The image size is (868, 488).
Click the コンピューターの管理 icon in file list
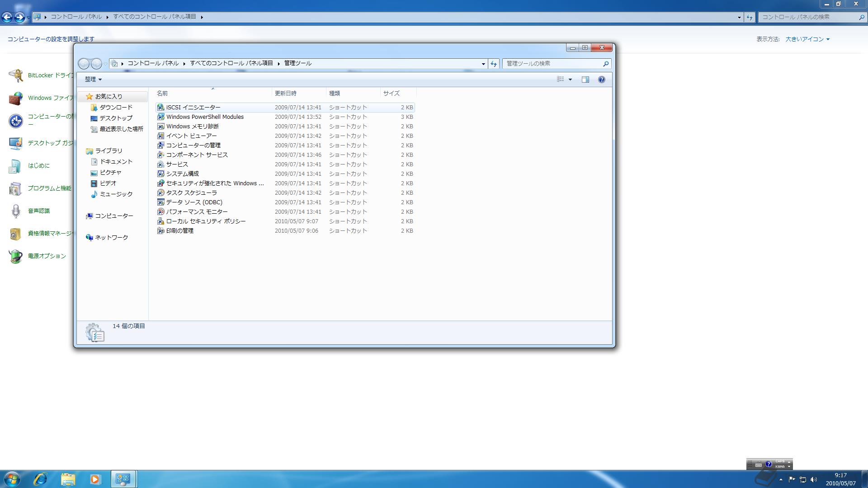160,145
